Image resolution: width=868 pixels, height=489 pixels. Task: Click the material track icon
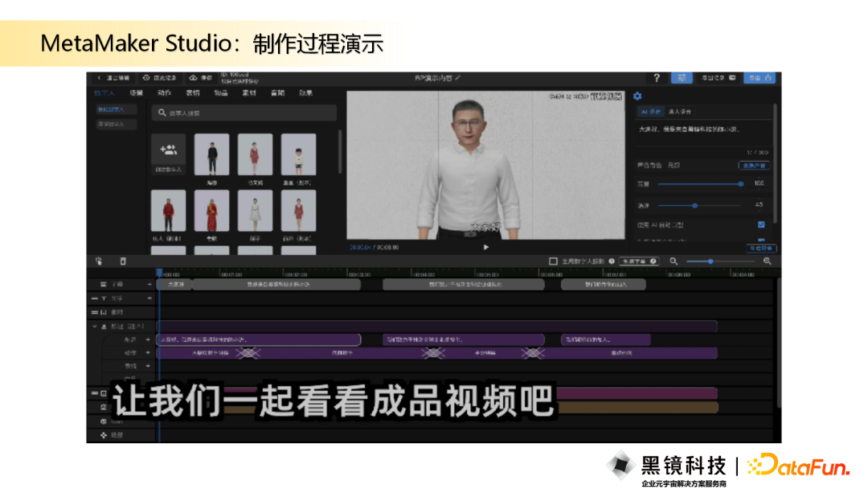pyautogui.click(x=104, y=312)
